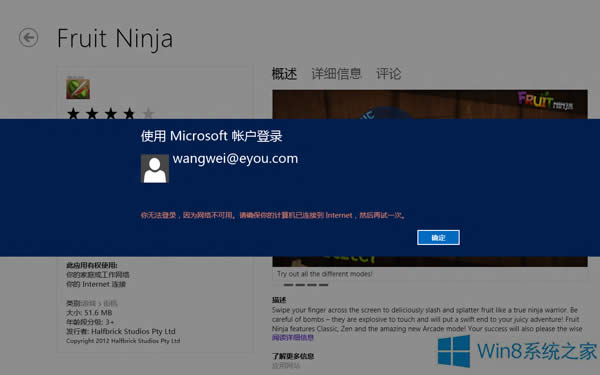Open the 阅读详细信息 link
The width and height of the screenshot is (600, 375).
click(293, 338)
